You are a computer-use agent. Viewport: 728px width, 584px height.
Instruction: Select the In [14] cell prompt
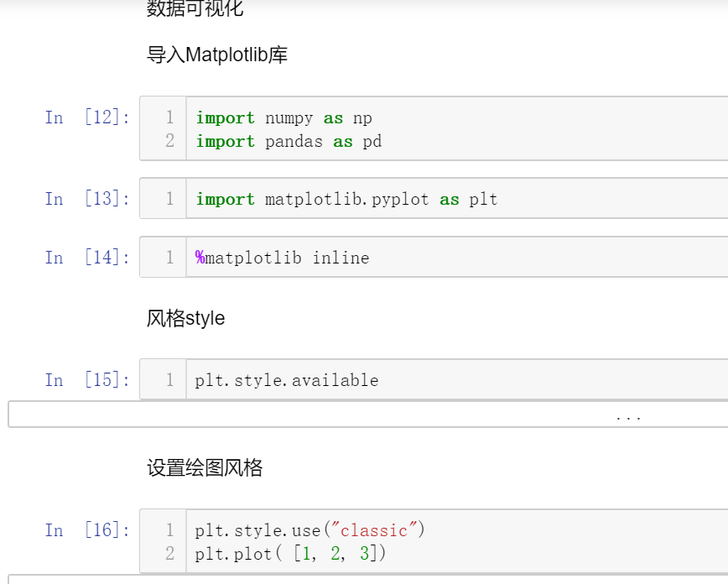[x=87, y=258]
